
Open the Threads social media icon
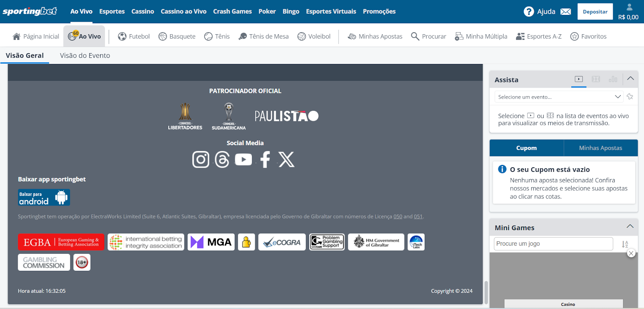click(x=222, y=159)
